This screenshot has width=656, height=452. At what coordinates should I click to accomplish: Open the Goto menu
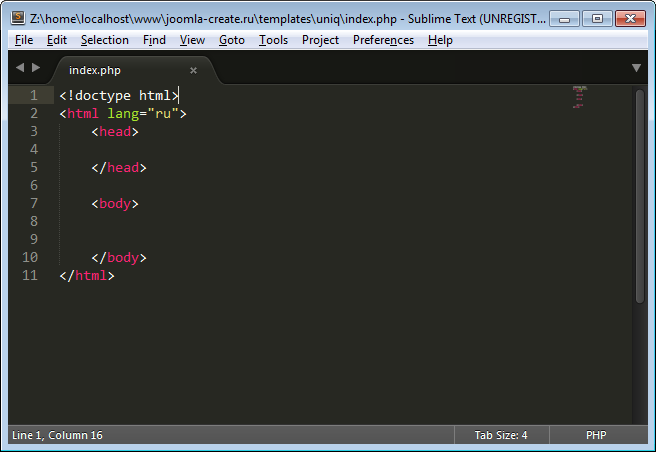click(x=231, y=40)
